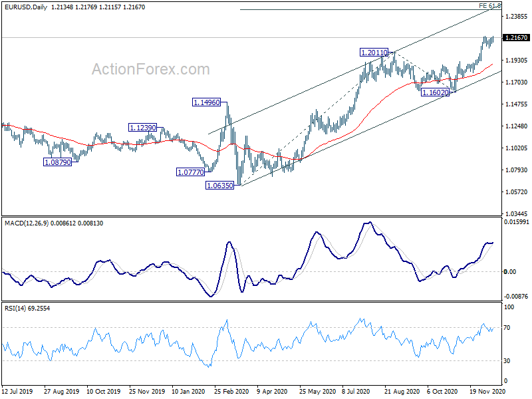Screen dimensions: 532x399
Task: Click the 12 Jul 2019 date marker
Action: (17, 391)
